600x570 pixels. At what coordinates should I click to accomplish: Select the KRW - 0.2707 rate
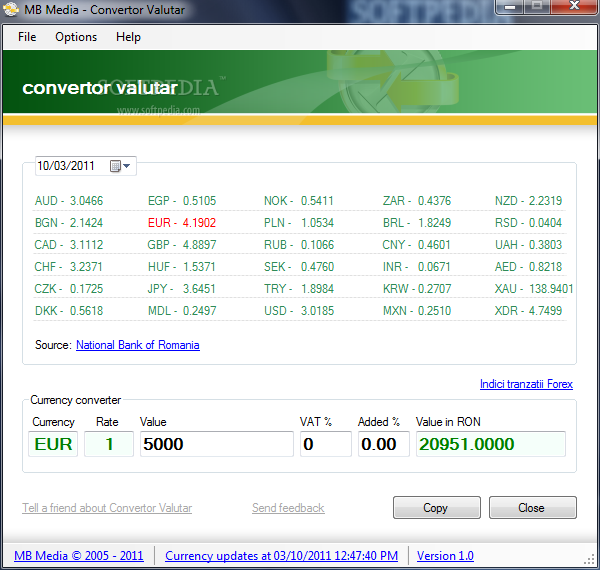coord(417,289)
